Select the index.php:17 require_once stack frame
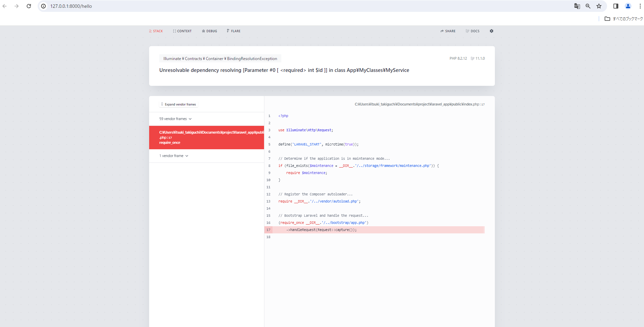The height and width of the screenshot is (327, 644). (206, 137)
